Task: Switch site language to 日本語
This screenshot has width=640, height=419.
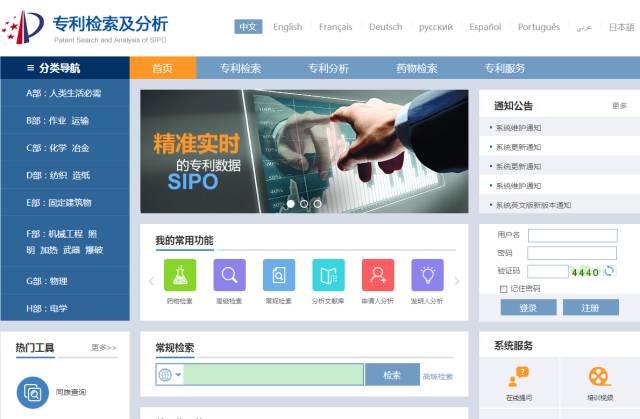Action: pos(622,27)
